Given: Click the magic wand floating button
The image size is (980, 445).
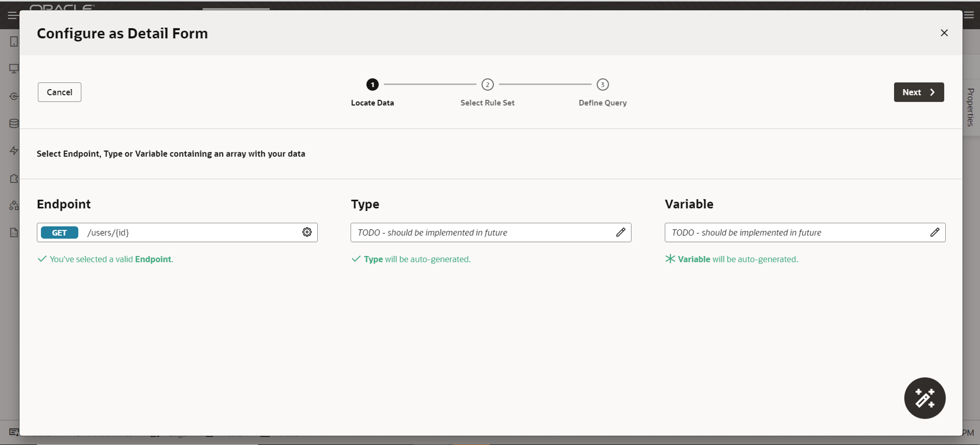Looking at the screenshot, I should tap(925, 398).
